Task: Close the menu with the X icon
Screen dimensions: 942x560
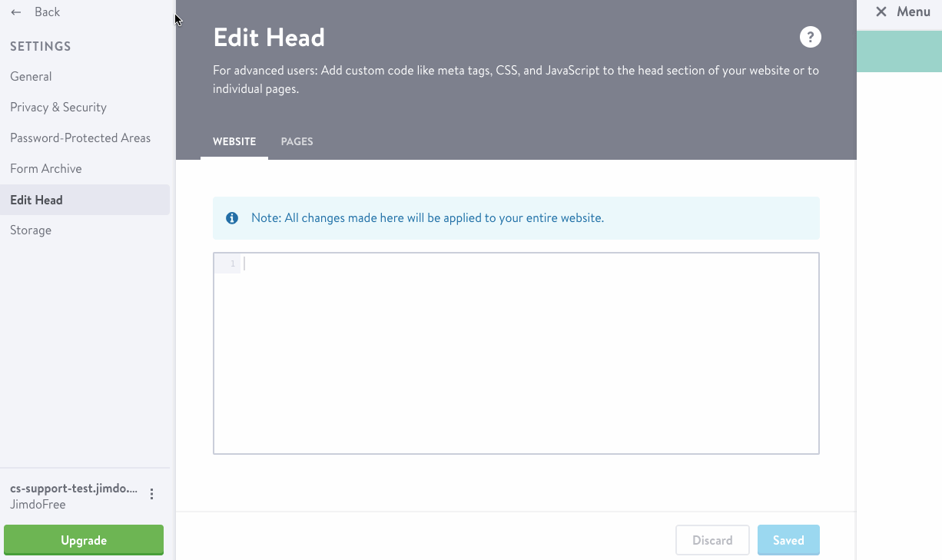Action: (x=881, y=12)
